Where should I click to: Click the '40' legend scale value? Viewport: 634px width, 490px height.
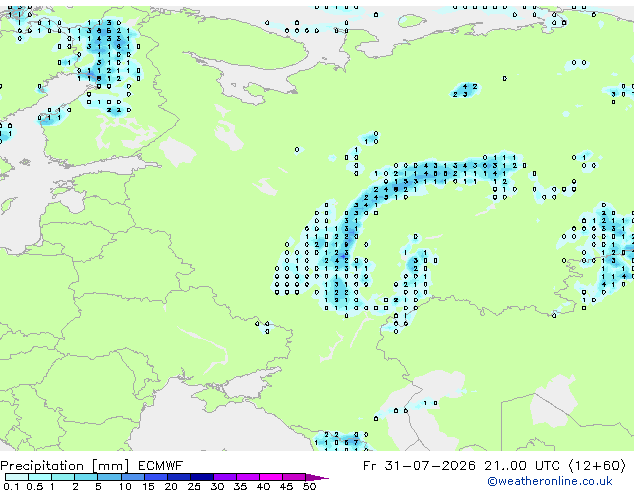coord(263,486)
